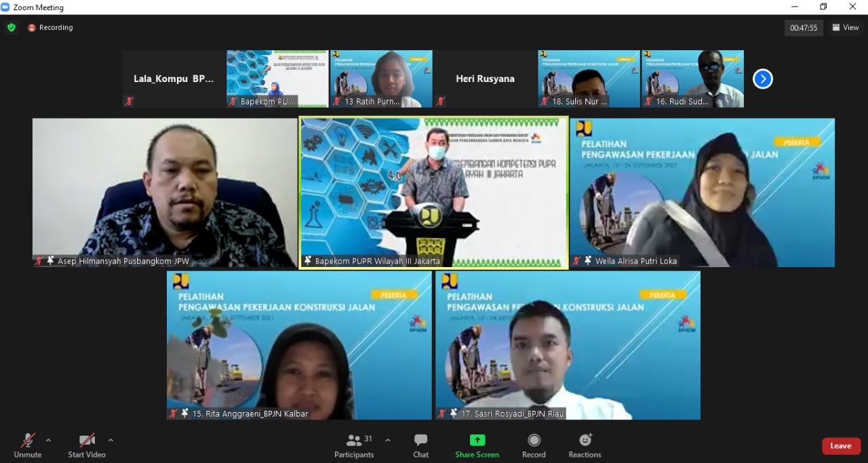Click the green Share Screen icon
Viewport: 868px width, 463px height.
[477, 440]
